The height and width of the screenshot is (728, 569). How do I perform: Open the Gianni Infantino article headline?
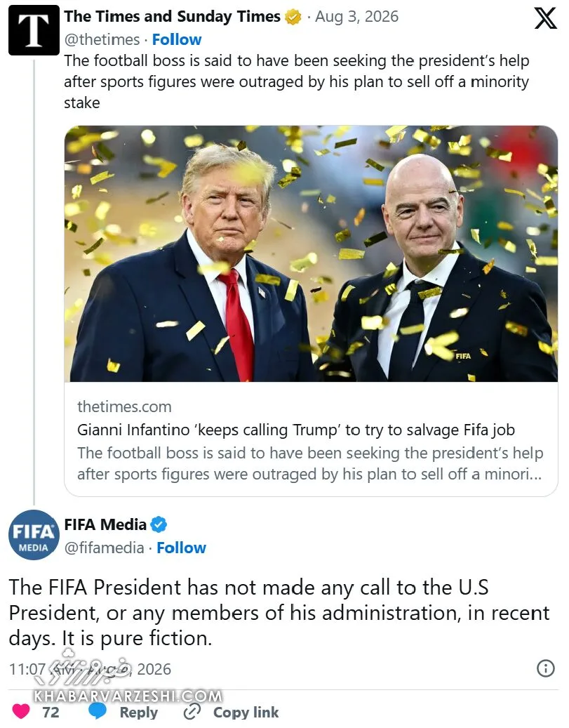pos(295,430)
